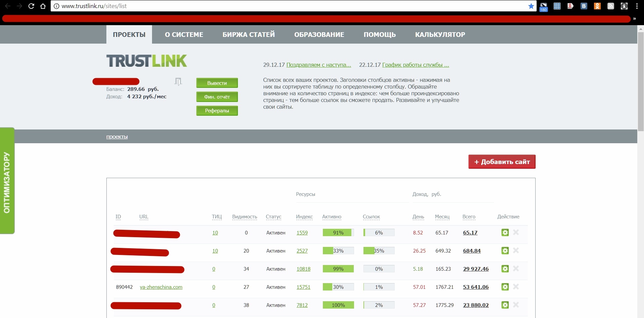Click the extension icon with the 180 badge
The width and height of the screenshot is (644, 318).
[x=544, y=7]
